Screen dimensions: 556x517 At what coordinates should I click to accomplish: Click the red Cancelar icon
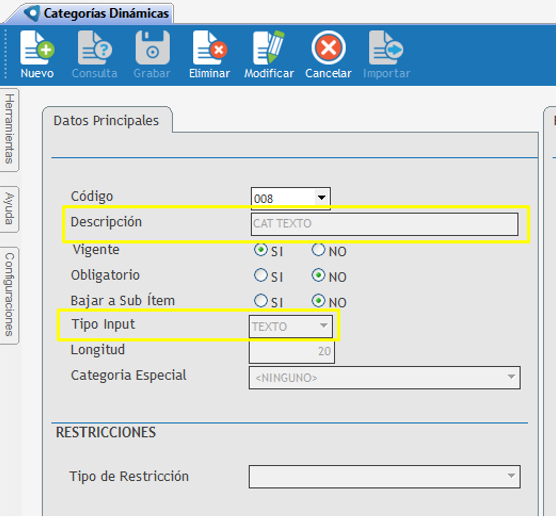(328, 48)
